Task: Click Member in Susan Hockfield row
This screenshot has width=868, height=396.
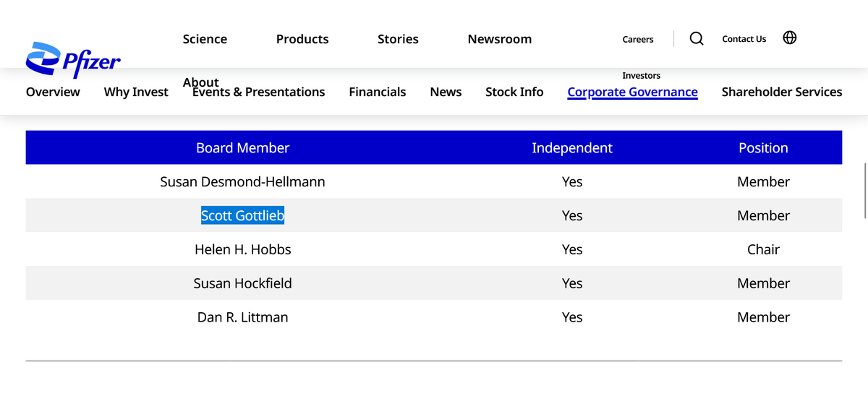Action: 763,283
